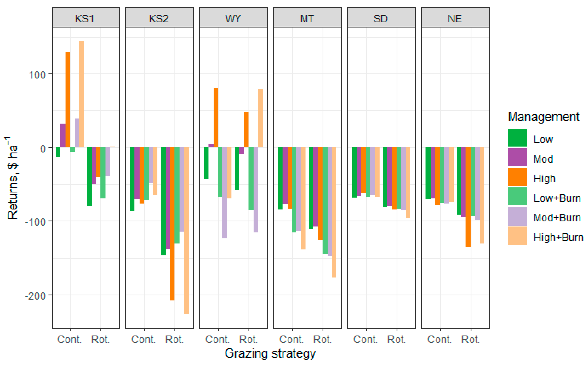Click the Cont. label under KS1 panel
Viewport: 588px width, 365px height.
69,339
